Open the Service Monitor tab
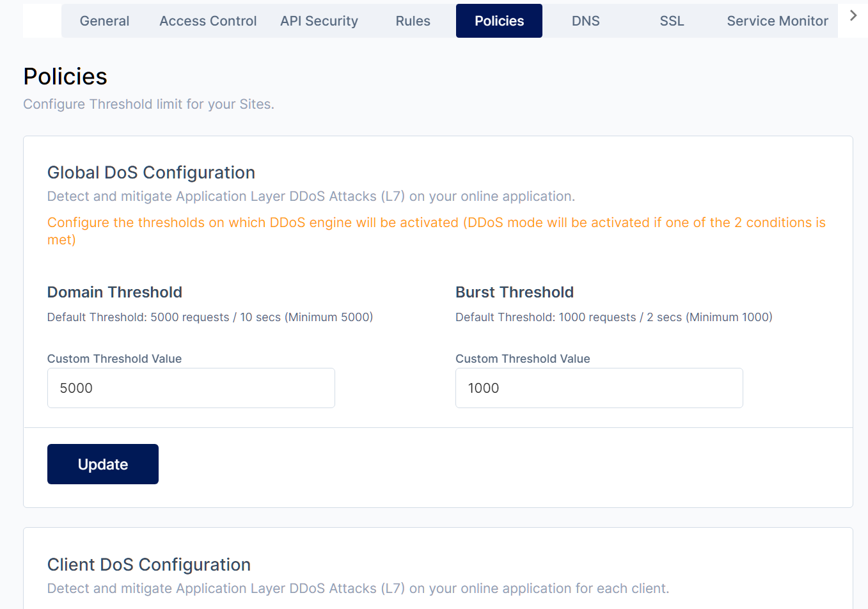 [777, 21]
